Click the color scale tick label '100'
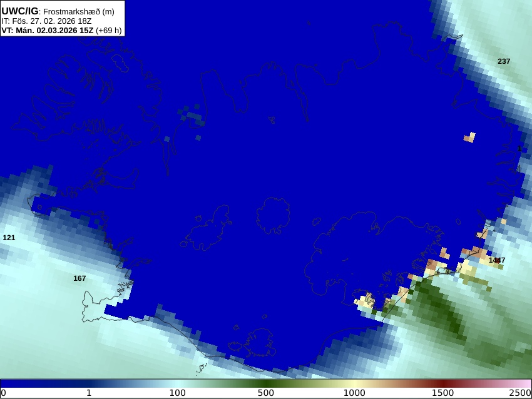The image size is (532, 399). [178, 393]
